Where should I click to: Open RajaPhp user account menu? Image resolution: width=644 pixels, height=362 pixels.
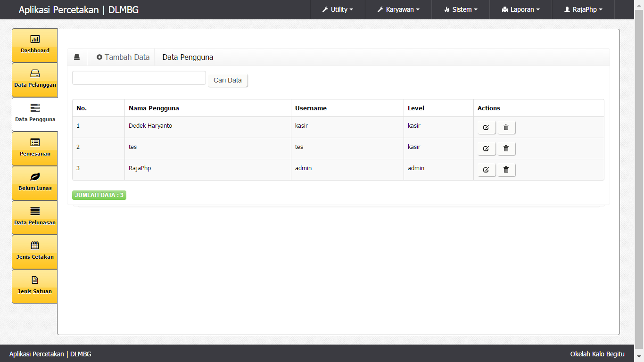click(x=583, y=9)
